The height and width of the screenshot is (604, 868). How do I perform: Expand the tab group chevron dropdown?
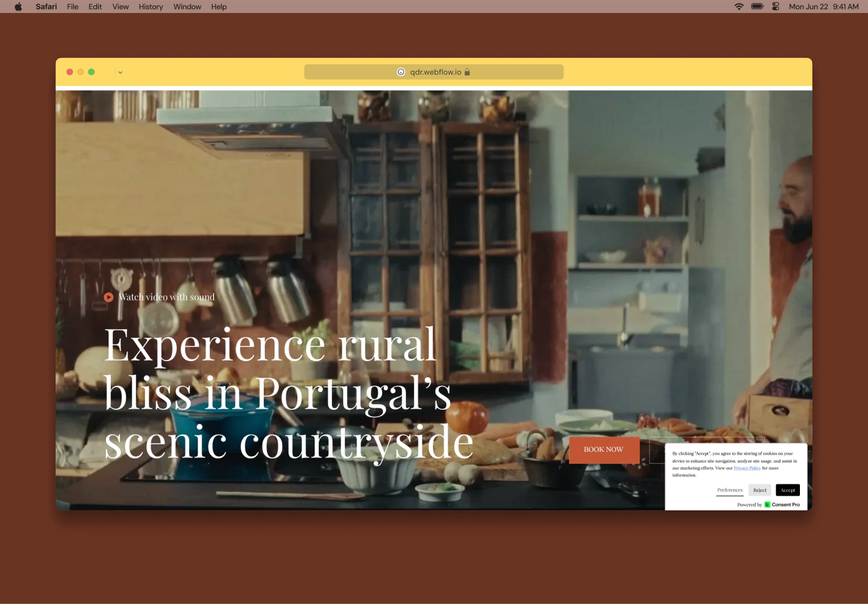coord(120,72)
